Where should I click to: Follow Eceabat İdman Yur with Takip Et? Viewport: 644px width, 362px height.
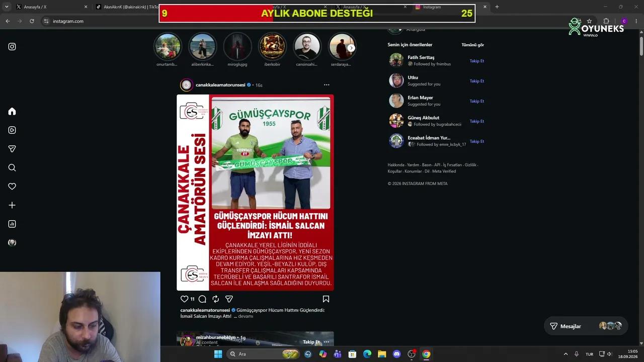pyautogui.click(x=477, y=141)
